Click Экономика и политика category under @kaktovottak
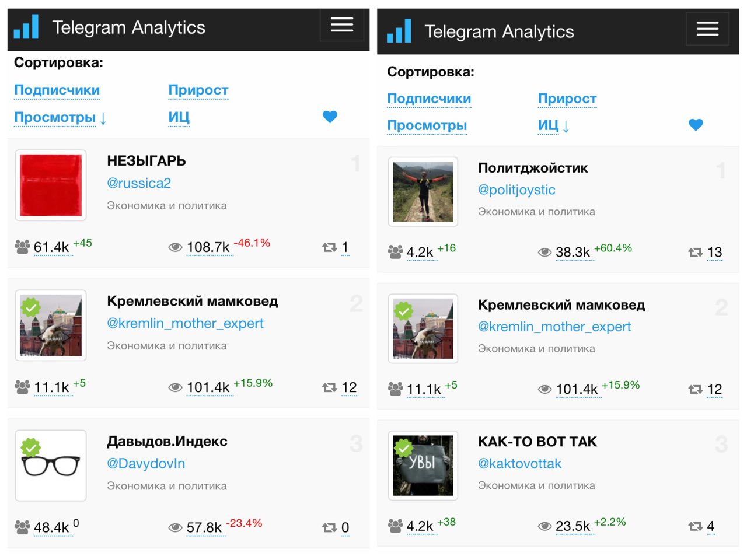747x560 pixels. (x=537, y=485)
